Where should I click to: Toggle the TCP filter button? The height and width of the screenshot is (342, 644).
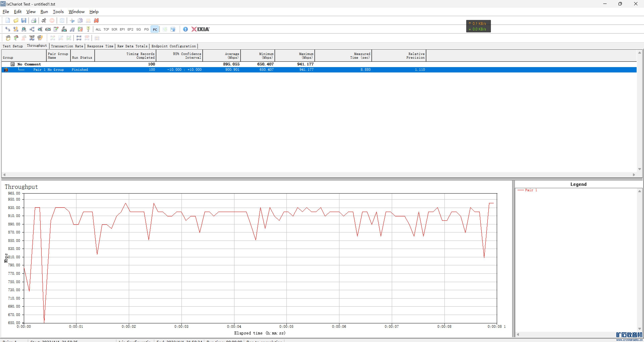click(x=106, y=30)
